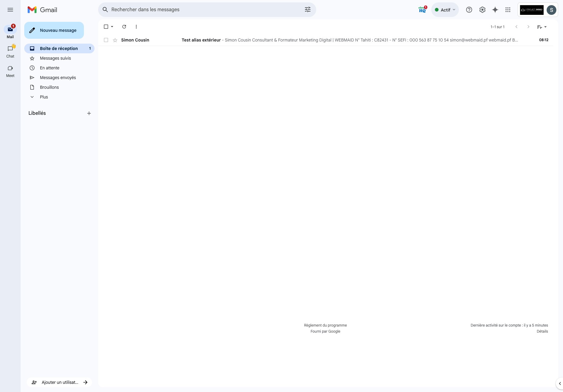The image size is (563, 392).
Task: Click the Nouveau message button
Action: 54,30
